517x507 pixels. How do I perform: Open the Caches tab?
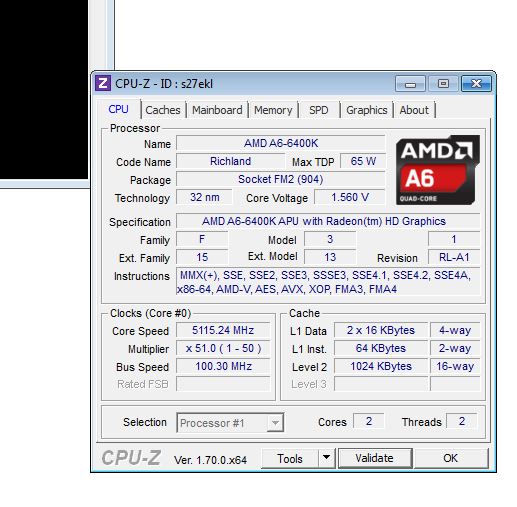click(163, 110)
